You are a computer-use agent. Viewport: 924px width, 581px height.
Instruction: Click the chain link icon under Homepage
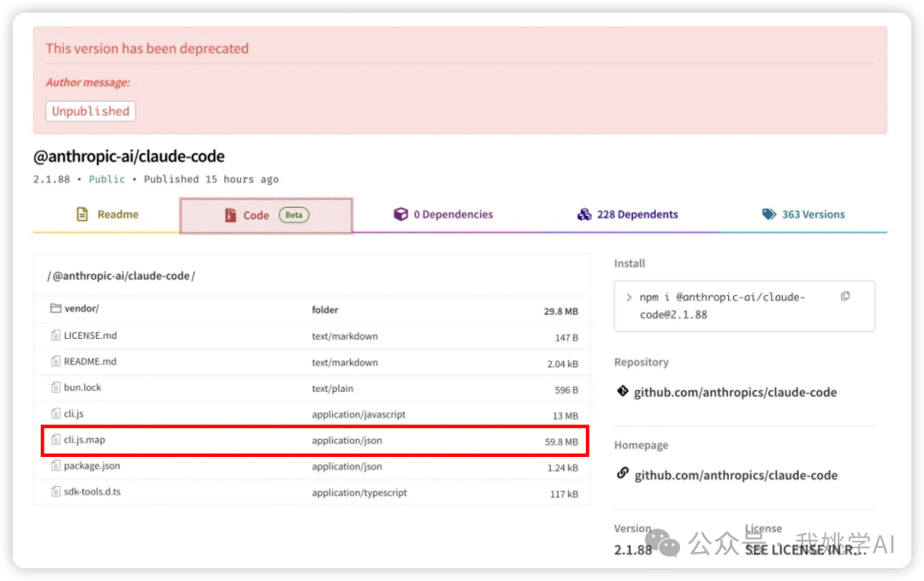(x=623, y=474)
